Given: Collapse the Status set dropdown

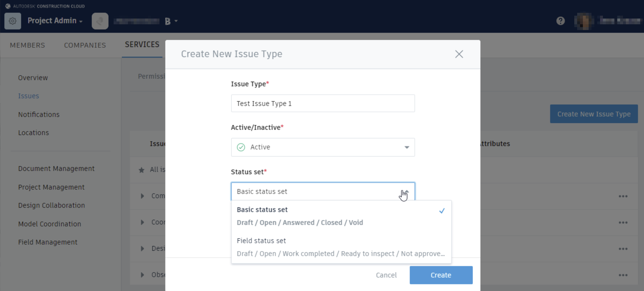Looking at the screenshot, I should pyautogui.click(x=406, y=192).
